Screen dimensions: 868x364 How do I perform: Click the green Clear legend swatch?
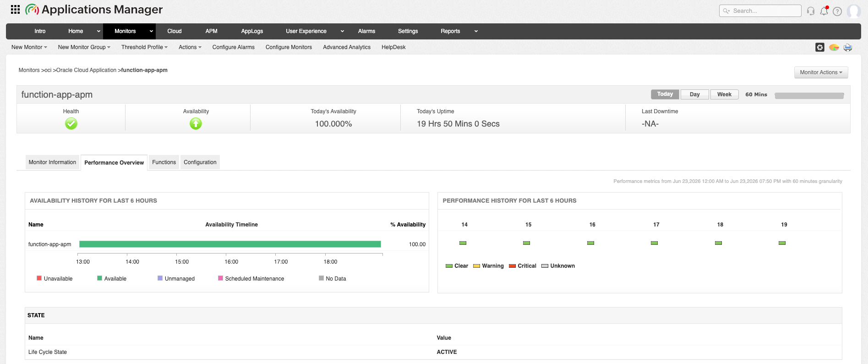(449, 266)
